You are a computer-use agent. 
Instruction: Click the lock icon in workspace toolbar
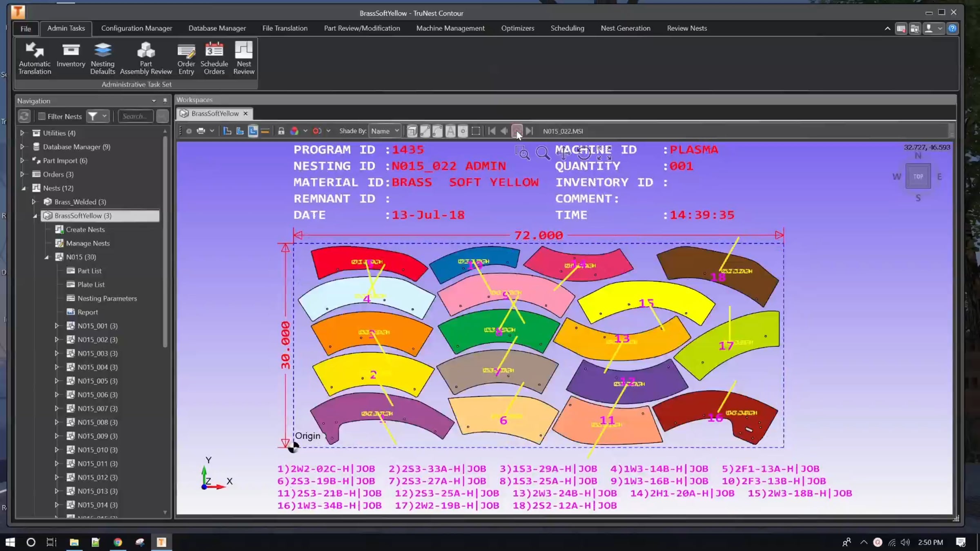[281, 131]
